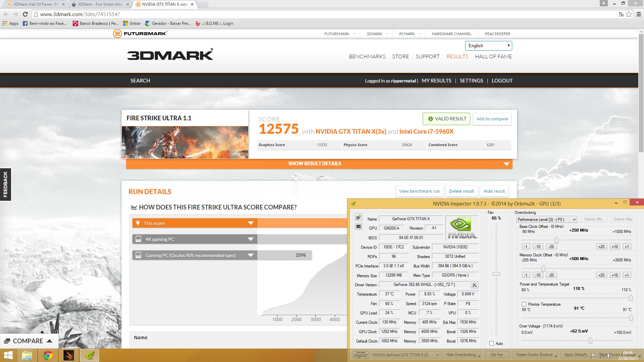
Task: Open the NVIDIA Inspector taskbar icon
Action: coord(90,355)
